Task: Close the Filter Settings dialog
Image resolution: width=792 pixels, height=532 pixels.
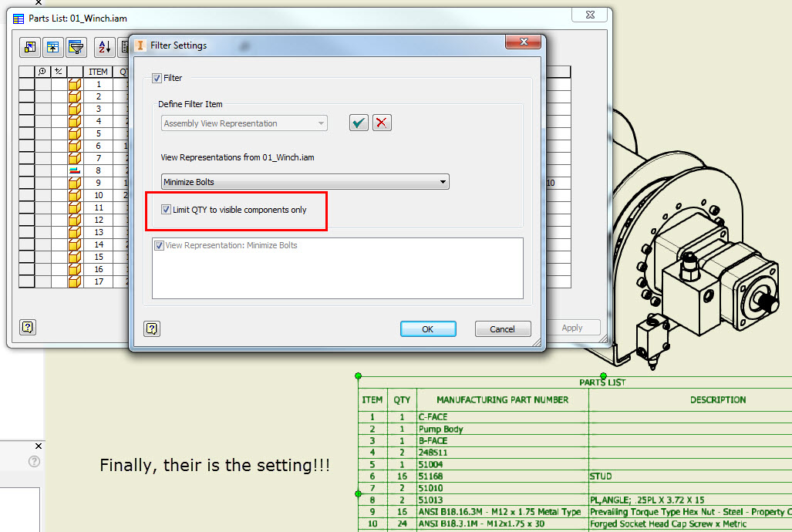Action: pyautogui.click(x=524, y=42)
